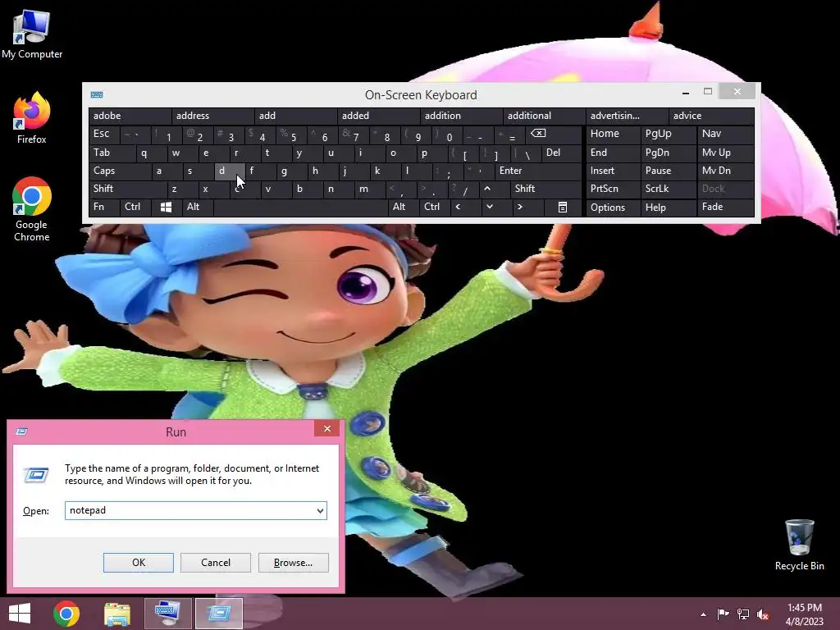The width and height of the screenshot is (840, 630).
Task: Open Action Center flag icon
Action: (724, 614)
